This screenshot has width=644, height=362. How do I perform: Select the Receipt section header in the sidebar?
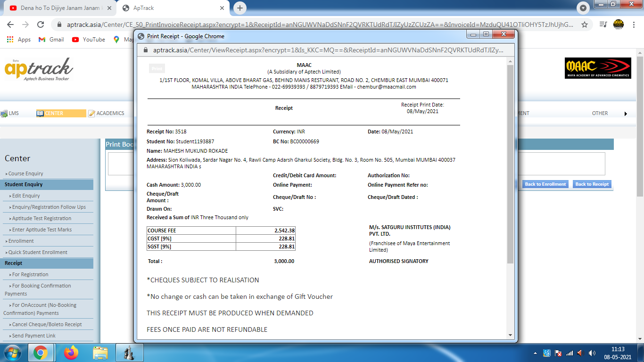pos(47,263)
